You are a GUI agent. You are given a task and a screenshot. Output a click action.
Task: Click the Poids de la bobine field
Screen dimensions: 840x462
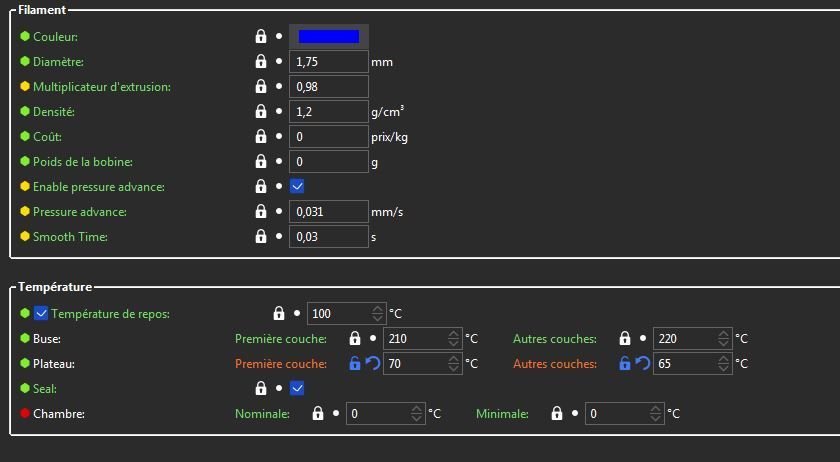pyautogui.click(x=328, y=162)
